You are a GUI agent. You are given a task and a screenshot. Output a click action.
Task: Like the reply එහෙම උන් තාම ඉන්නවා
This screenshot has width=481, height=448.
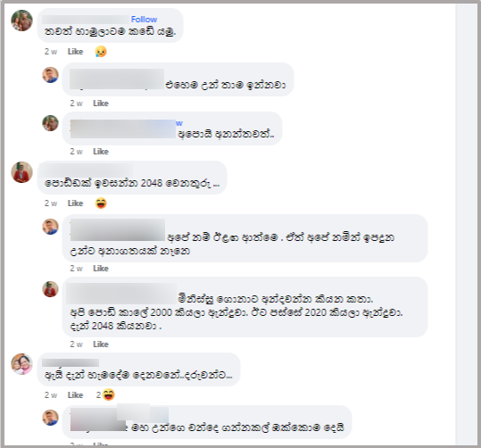click(101, 104)
